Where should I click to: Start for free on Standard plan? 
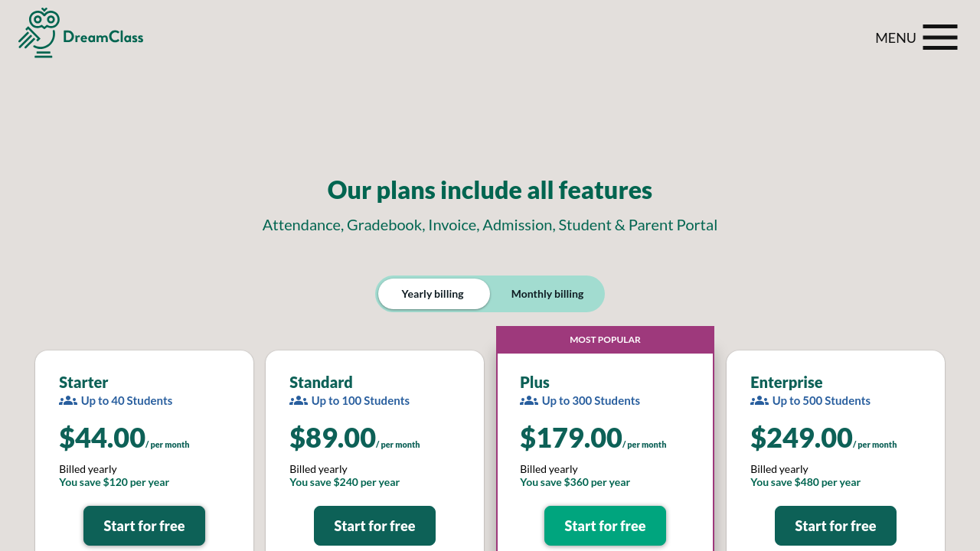374,526
